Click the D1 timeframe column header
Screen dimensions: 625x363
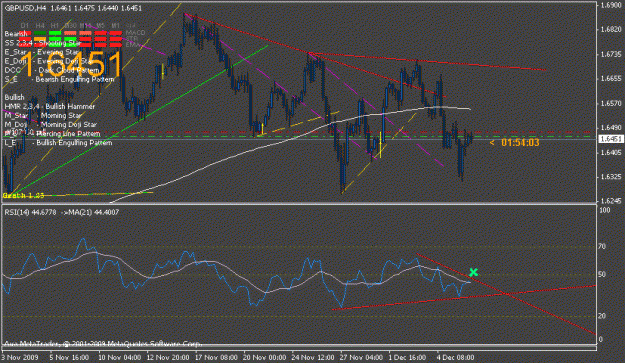pyautogui.click(x=25, y=26)
